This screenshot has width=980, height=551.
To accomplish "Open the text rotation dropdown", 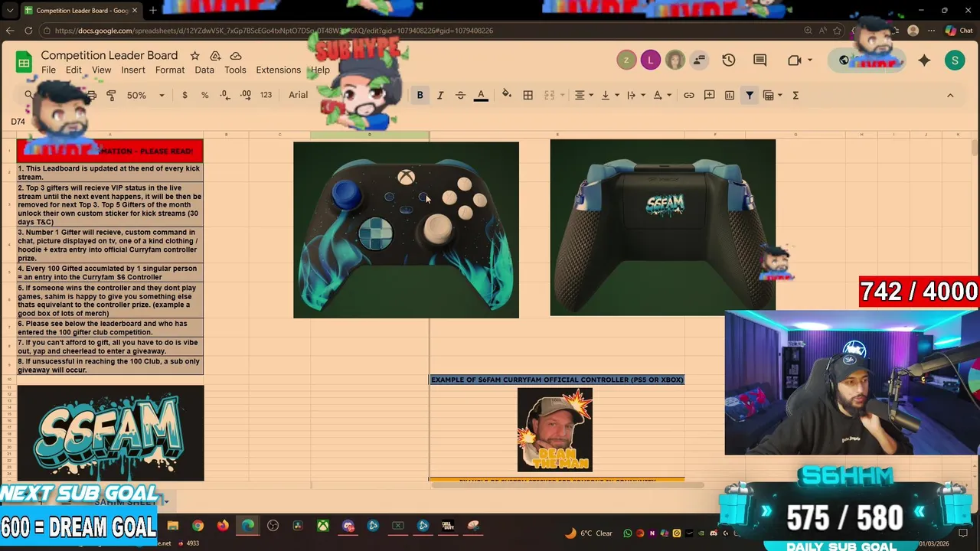I will pos(661,95).
